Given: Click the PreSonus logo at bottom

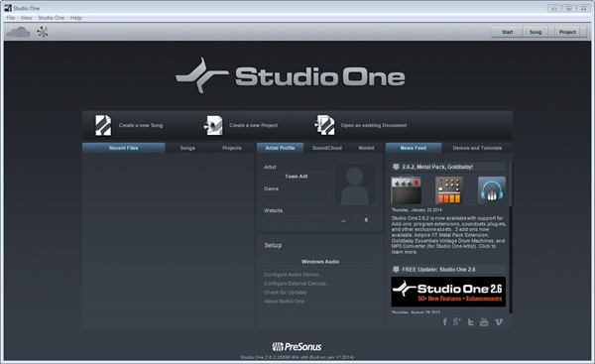Looking at the screenshot, I should pyautogui.click(x=297, y=346).
